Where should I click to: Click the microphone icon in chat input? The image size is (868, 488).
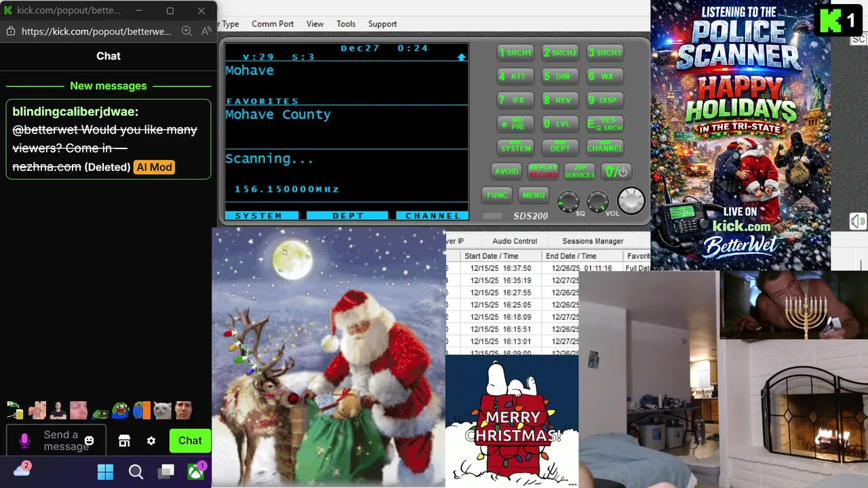click(x=24, y=441)
